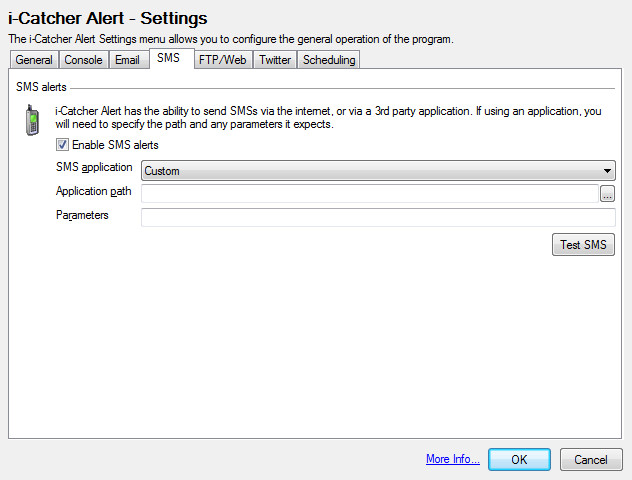Confirm settings with the OK button

tap(519, 459)
